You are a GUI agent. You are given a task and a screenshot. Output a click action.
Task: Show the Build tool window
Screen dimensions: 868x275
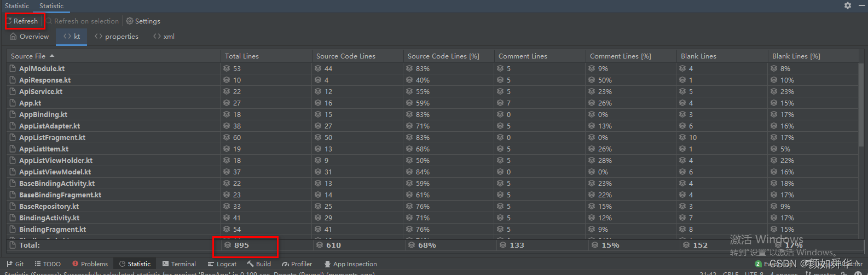[259, 264]
